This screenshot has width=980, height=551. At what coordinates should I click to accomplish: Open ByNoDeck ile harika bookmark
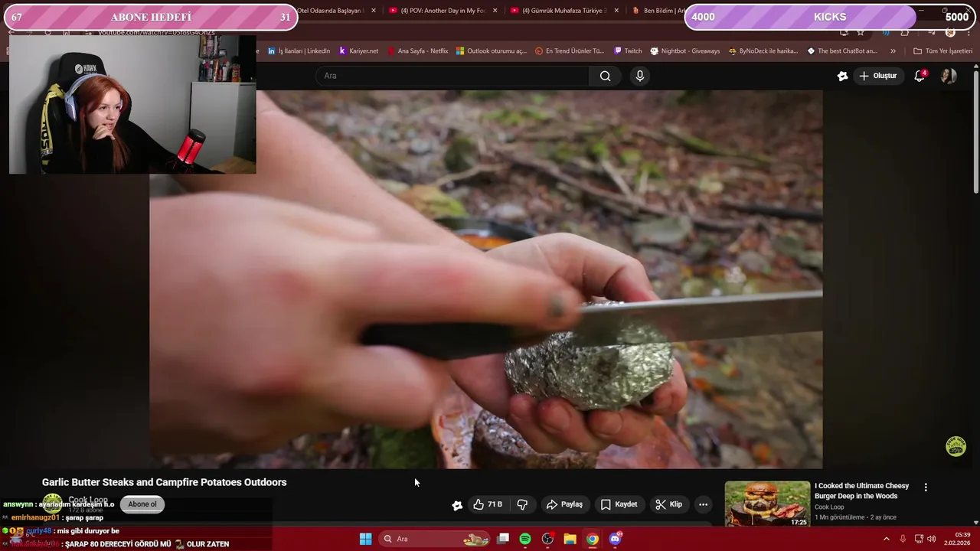(763, 51)
